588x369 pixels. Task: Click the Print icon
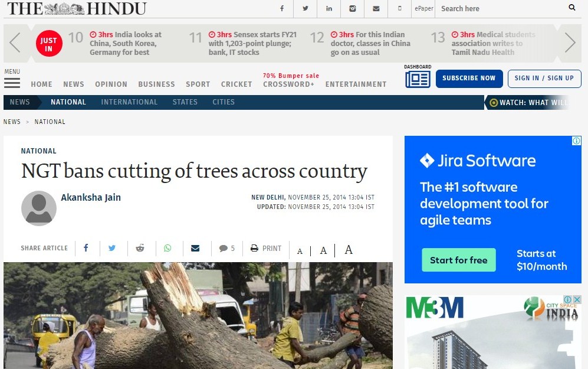pyautogui.click(x=254, y=248)
